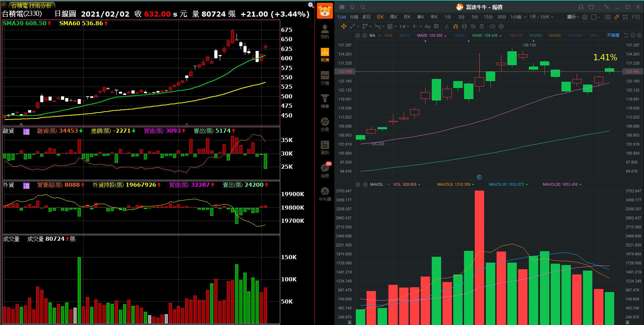Viewport: 644px width, 325px height.
Task: Expand the wave tool dropdown arrow
Action: [383, 26]
